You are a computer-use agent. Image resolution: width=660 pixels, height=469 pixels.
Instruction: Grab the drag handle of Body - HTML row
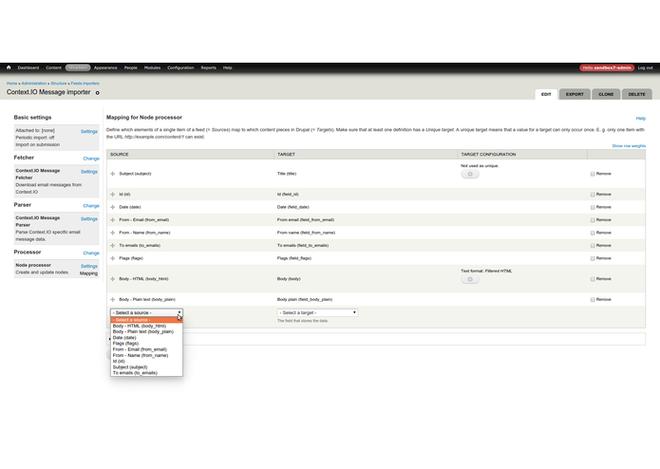coord(112,279)
